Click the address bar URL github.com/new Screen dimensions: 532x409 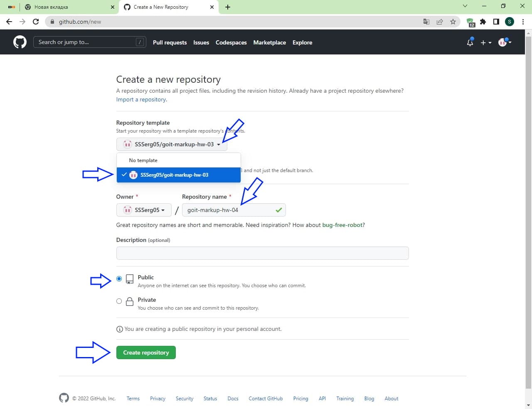coord(80,22)
